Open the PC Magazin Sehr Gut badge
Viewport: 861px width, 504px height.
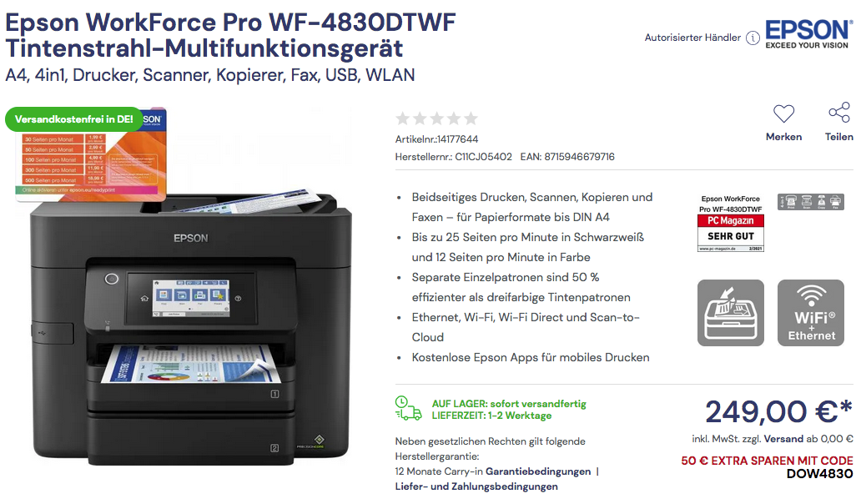click(731, 223)
